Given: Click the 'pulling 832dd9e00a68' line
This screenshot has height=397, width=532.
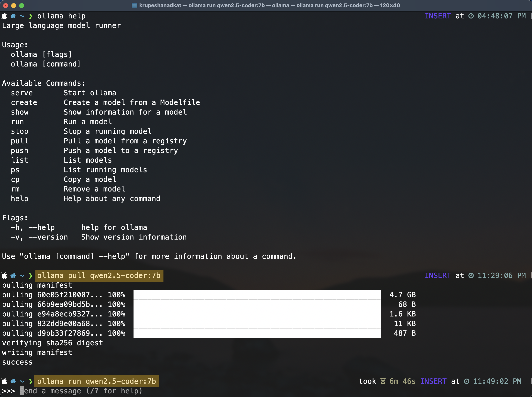Looking at the screenshot, I should pyautogui.click(x=64, y=324).
